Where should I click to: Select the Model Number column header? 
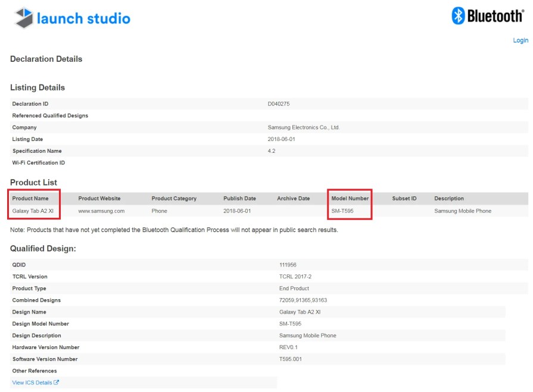[350, 198]
